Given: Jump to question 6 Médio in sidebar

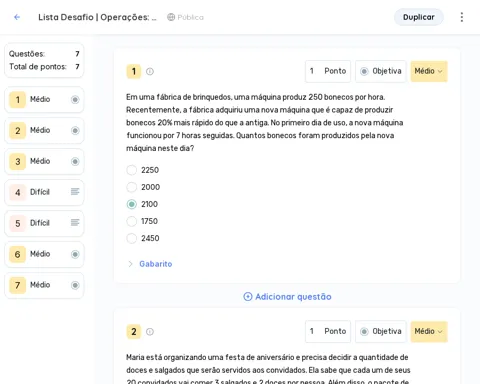Looking at the screenshot, I should [44, 254].
